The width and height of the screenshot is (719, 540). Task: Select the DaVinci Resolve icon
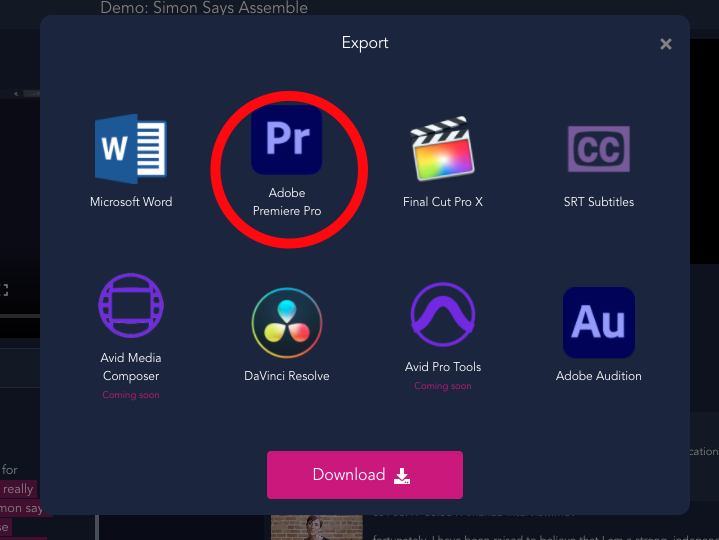[x=287, y=323]
